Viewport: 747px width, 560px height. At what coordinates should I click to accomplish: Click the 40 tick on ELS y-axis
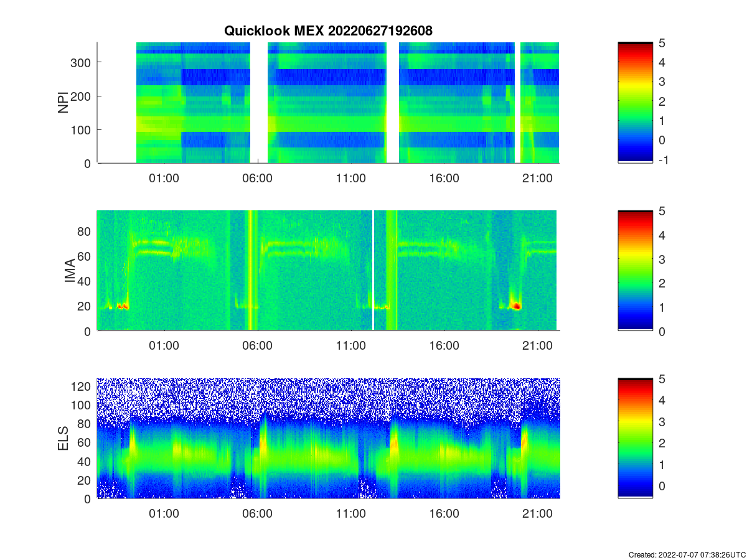point(85,461)
